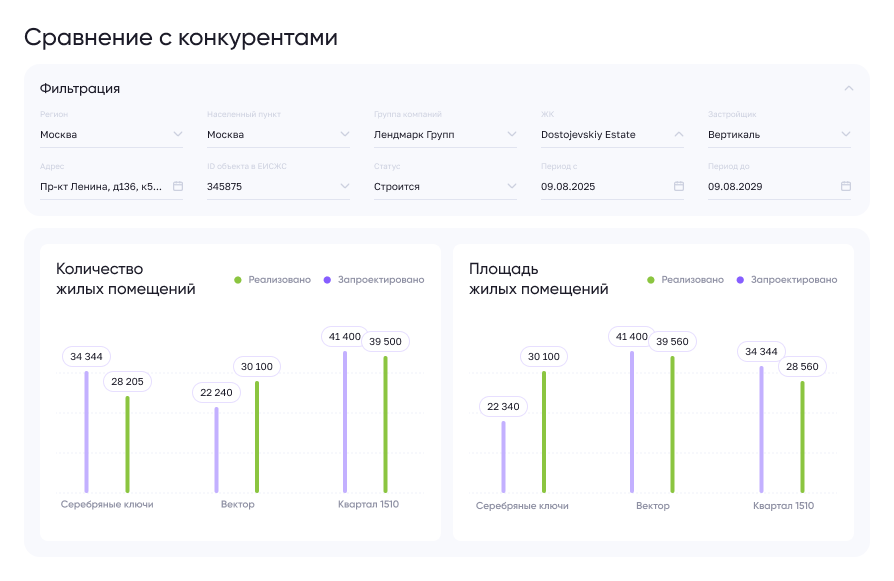Click the Количество жилых помещений chart title
This screenshot has width=894, height=581.
point(125,279)
